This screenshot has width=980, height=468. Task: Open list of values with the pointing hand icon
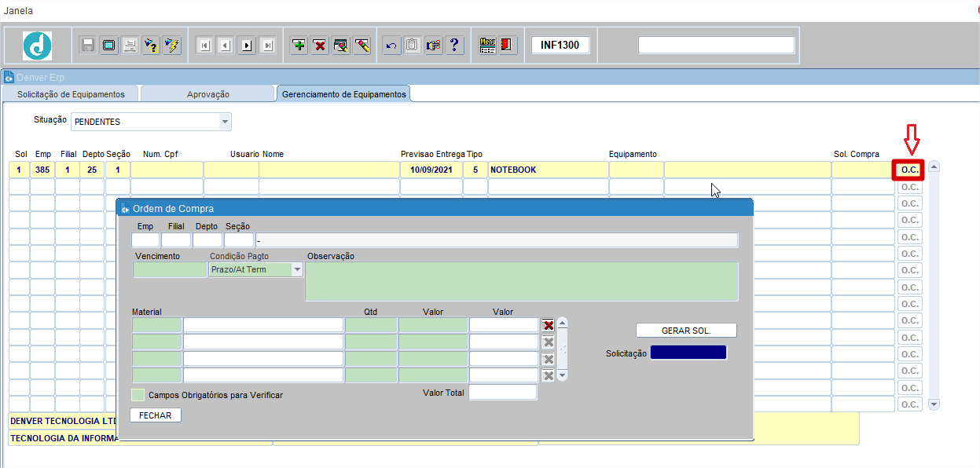tap(433, 45)
